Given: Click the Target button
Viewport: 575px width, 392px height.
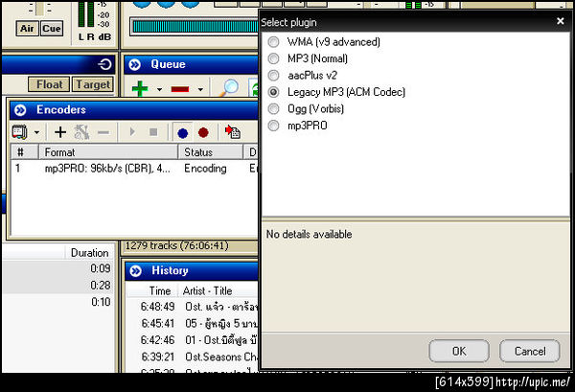Looking at the screenshot, I should pos(93,84).
